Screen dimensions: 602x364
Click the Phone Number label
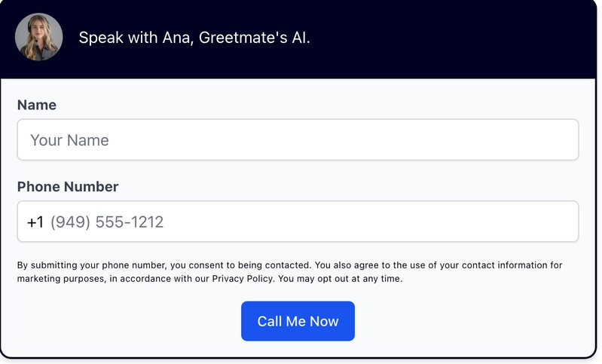(68, 187)
